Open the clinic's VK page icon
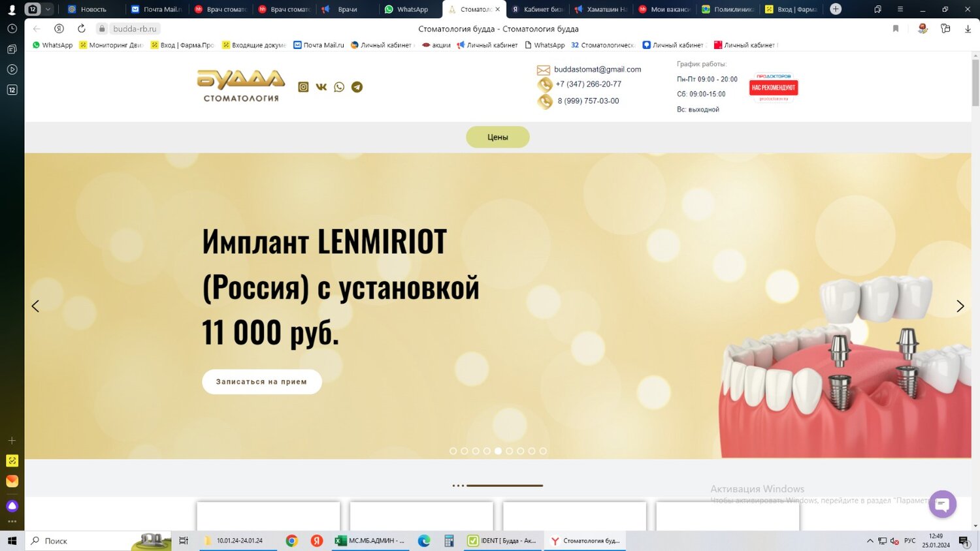 (x=321, y=87)
